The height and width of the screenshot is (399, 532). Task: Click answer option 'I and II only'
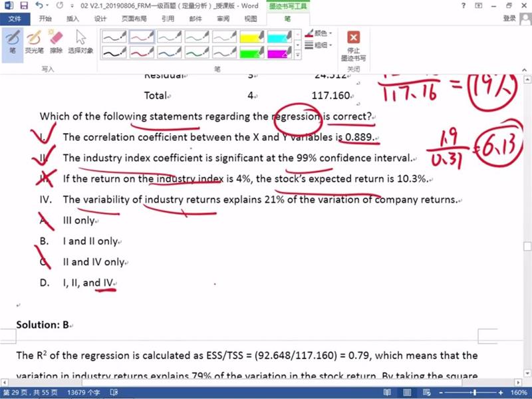click(90, 241)
